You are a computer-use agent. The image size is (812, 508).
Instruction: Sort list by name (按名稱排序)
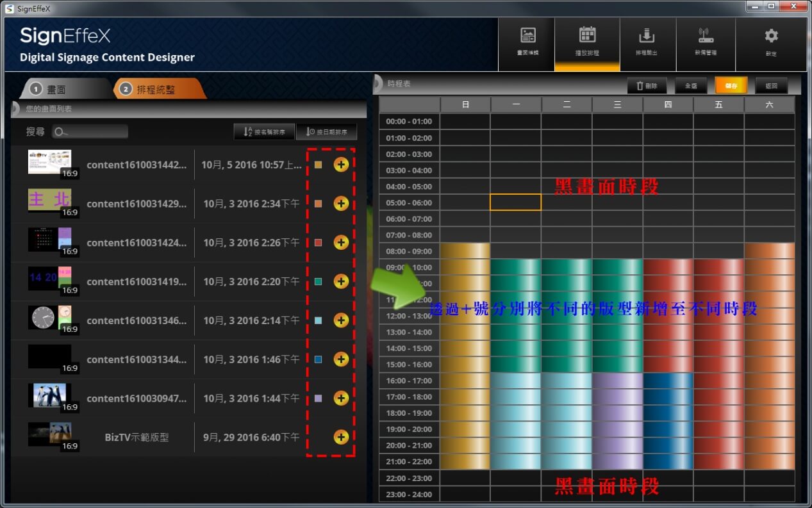click(x=264, y=132)
